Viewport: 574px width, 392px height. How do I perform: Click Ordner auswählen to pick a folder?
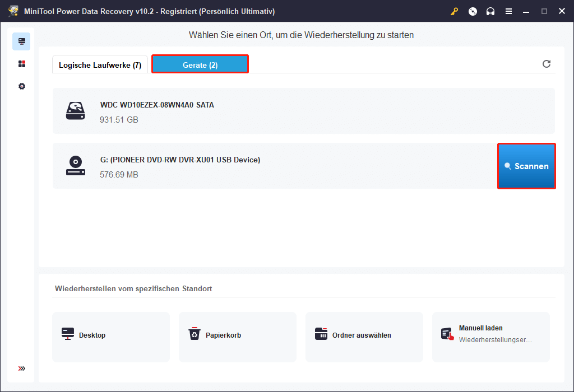364,337
